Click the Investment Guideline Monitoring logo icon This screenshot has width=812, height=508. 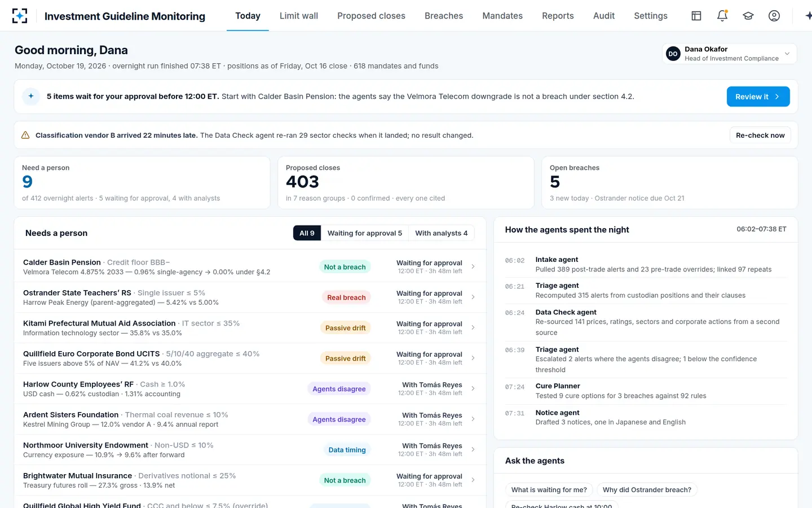[20, 16]
